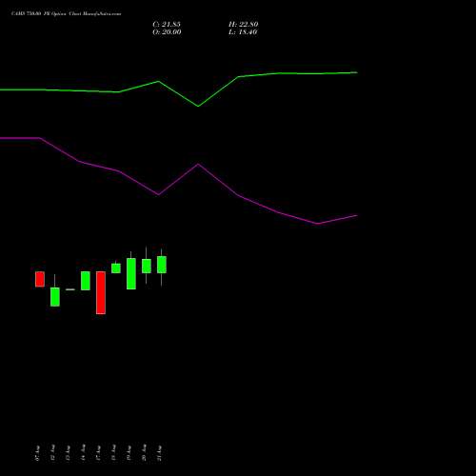Click the chart title text at top left
Viewport: 476px width, 476px height.
[x=67, y=14]
